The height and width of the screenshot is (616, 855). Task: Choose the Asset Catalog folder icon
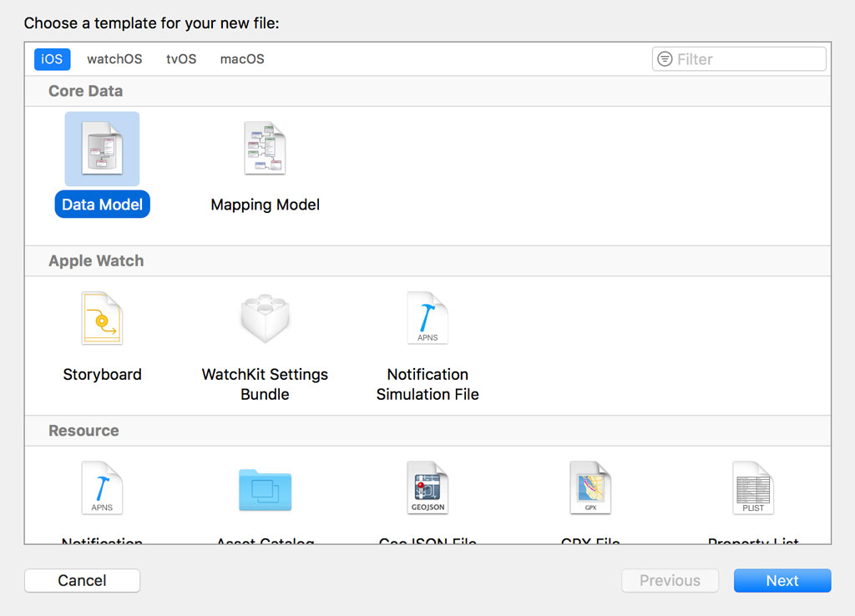(x=265, y=489)
